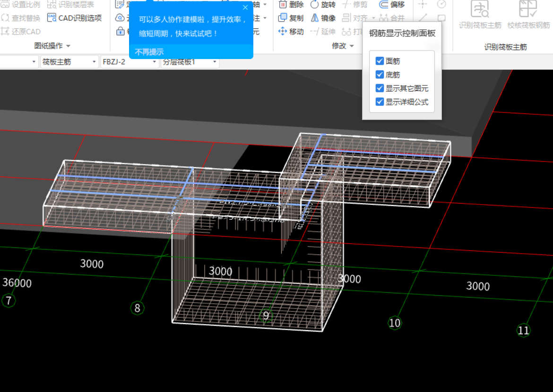
Task: Click the 识别楼层表 tool
Action: click(x=70, y=4)
